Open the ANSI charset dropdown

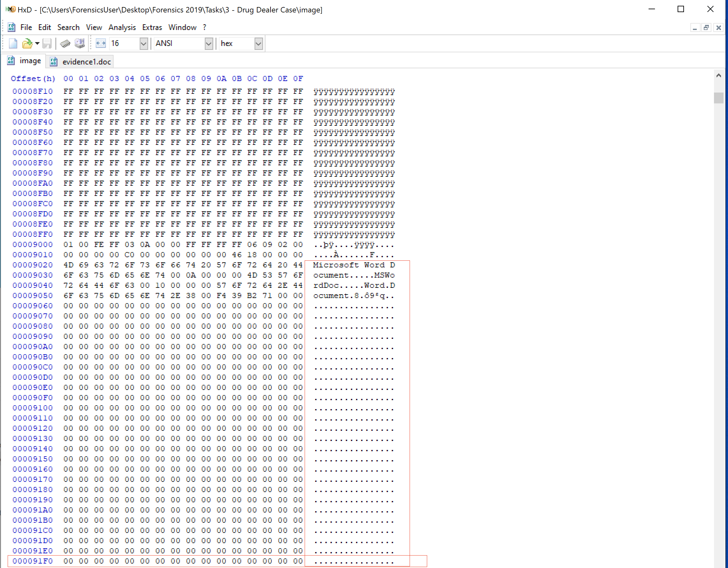(x=208, y=44)
